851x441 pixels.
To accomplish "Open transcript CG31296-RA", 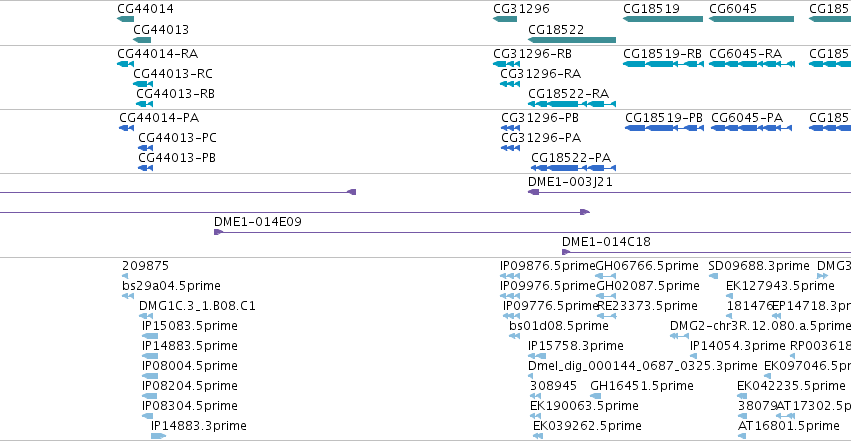I will pos(510,84).
